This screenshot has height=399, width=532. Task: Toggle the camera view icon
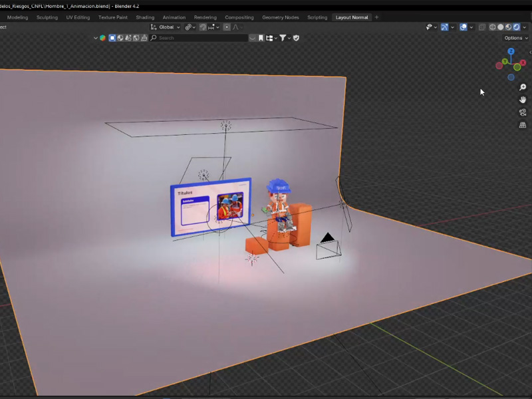click(x=523, y=112)
